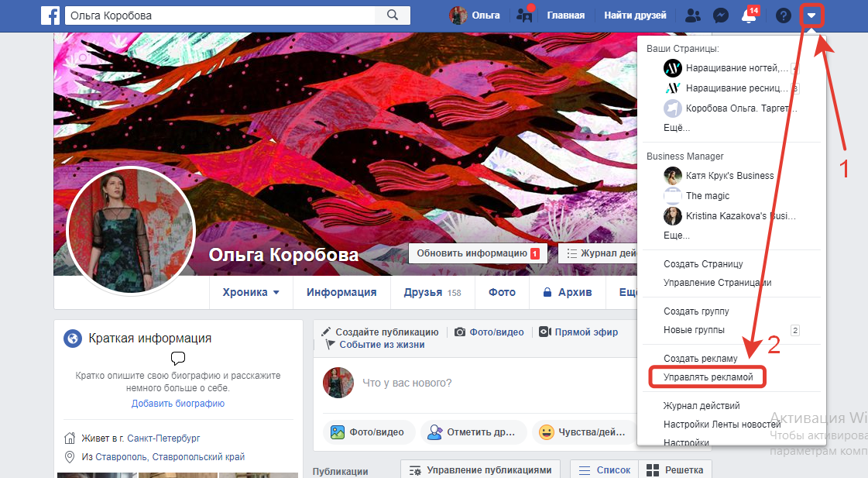Image resolution: width=868 pixels, height=478 pixels.
Task: Open notifications bell with 14 badge
Action: (x=750, y=15)
